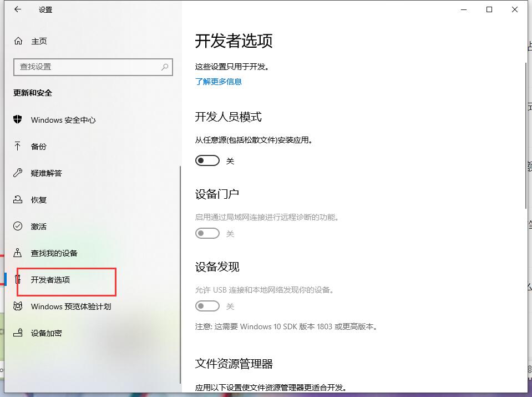The width and height of the screenshot is (532, 397).
Task: Click the 查找我的设备 person icon
Action: [18, 253]
